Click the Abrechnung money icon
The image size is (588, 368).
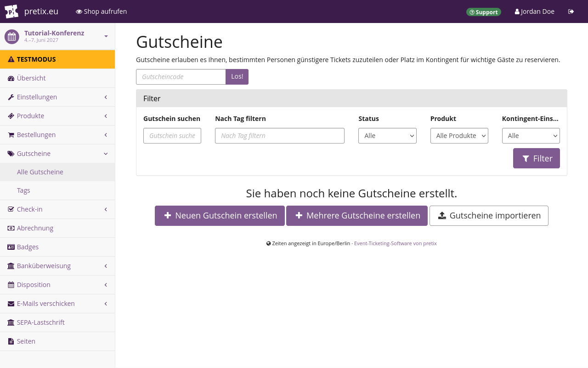coord(11,228)
